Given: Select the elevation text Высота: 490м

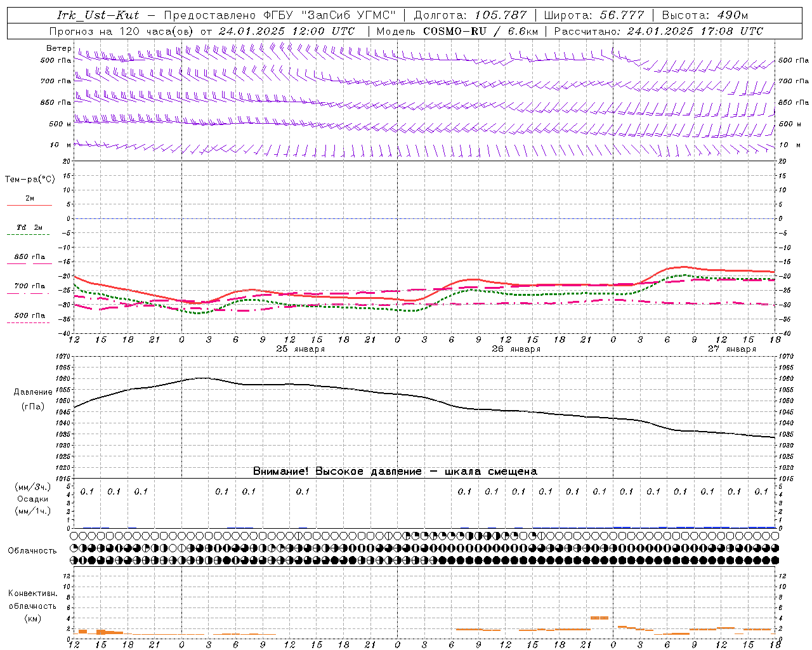Looking at the screenshot, I should click(x=705, y=15).
